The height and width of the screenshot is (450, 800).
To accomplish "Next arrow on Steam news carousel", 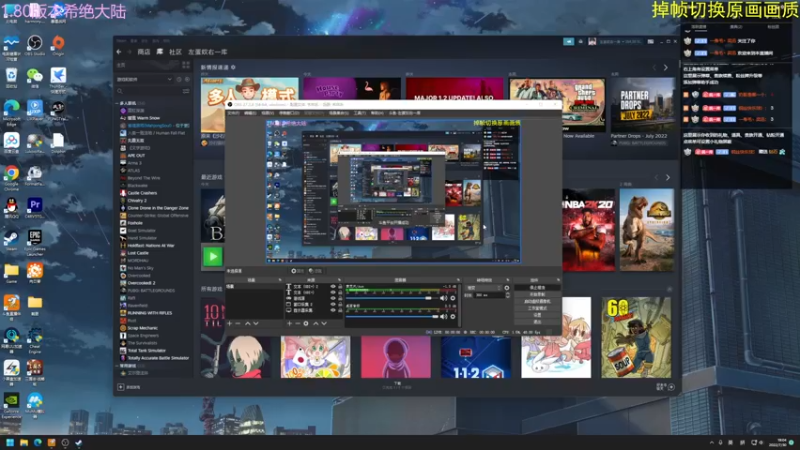I will (665, 67).
